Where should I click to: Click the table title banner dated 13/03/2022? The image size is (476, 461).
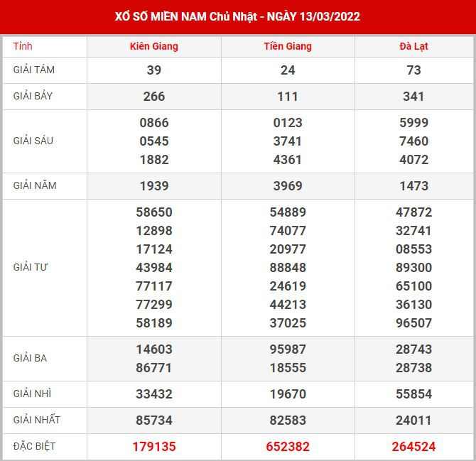pos(238,16)
